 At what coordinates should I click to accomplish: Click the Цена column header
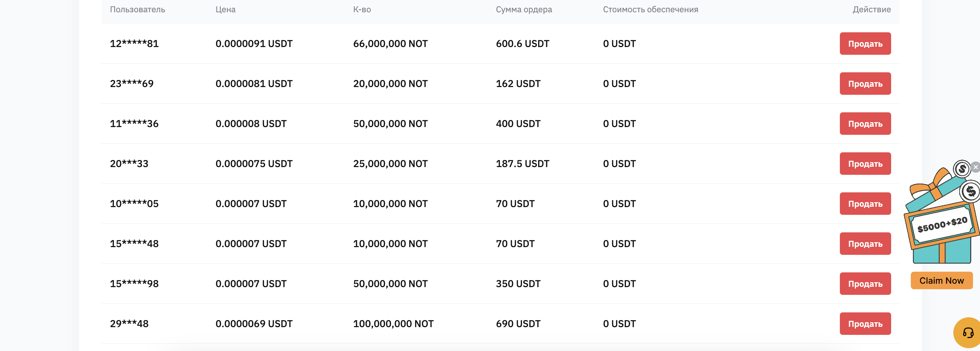coord(226,9)
